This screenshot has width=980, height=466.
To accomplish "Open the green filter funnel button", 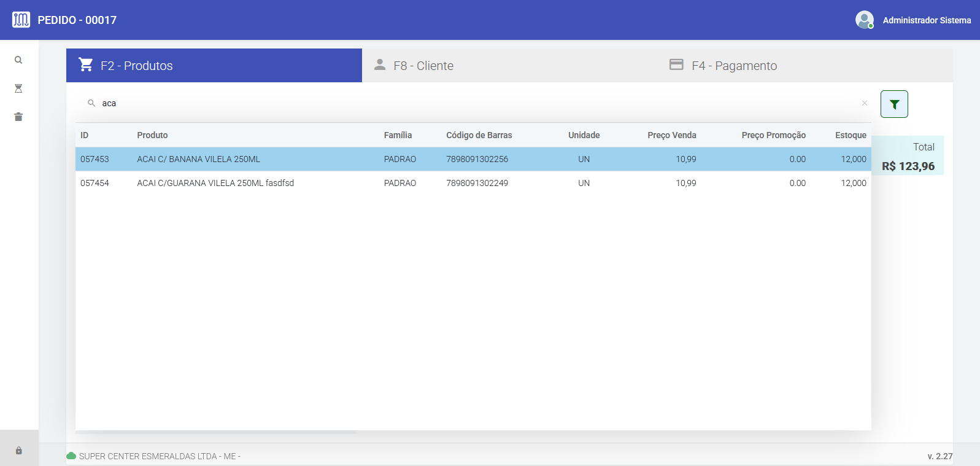I will [x=894, y=104].
